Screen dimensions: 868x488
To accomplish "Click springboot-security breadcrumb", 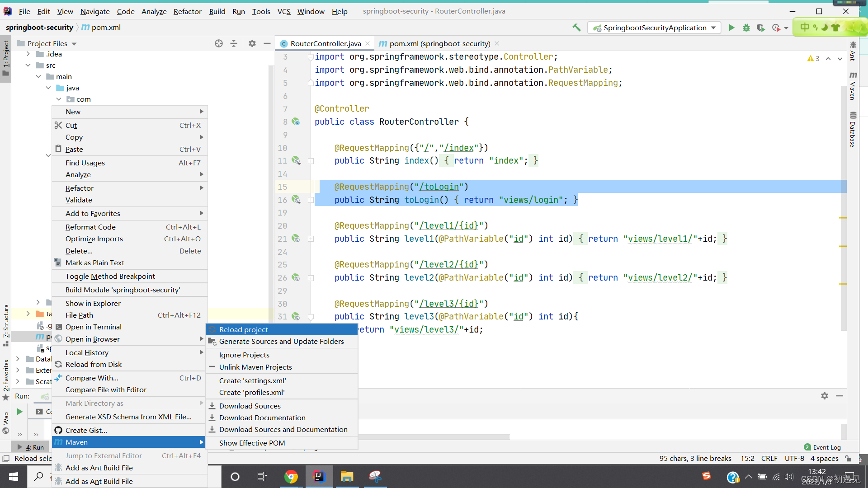I will point(39,27).
